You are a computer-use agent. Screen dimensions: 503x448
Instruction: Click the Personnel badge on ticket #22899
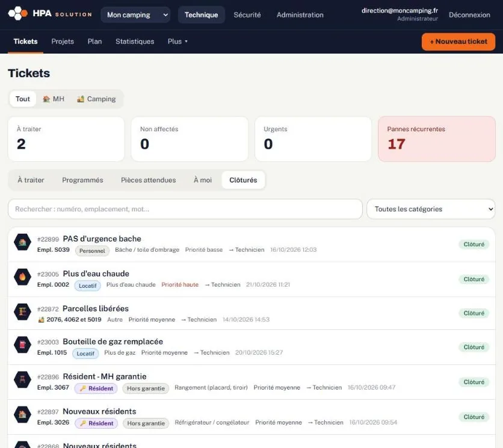(x=93, y=251)
